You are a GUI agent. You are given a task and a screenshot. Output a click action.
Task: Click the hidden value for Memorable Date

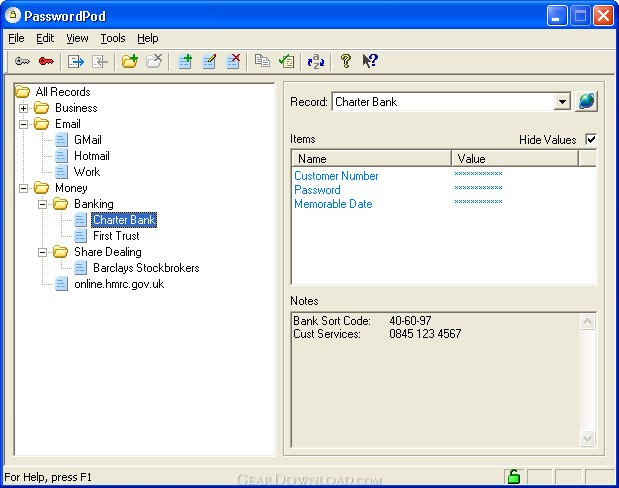pyautogui.click(x=478, y=202)
